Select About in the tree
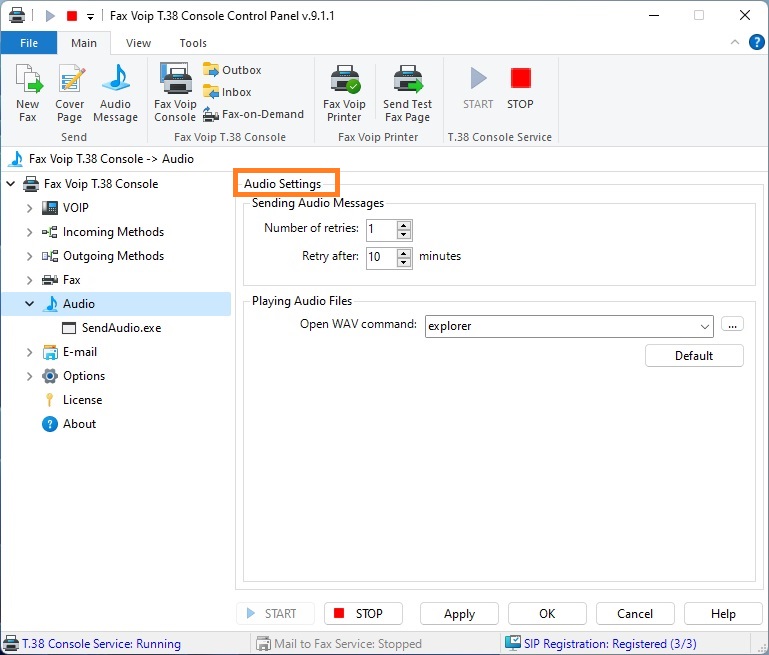This screenshot has height=655, width=769. click(79, 424)
